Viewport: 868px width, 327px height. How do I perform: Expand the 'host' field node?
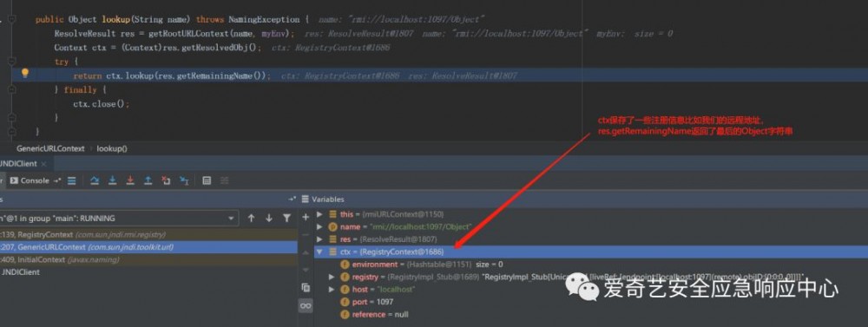tap(332, 290)
